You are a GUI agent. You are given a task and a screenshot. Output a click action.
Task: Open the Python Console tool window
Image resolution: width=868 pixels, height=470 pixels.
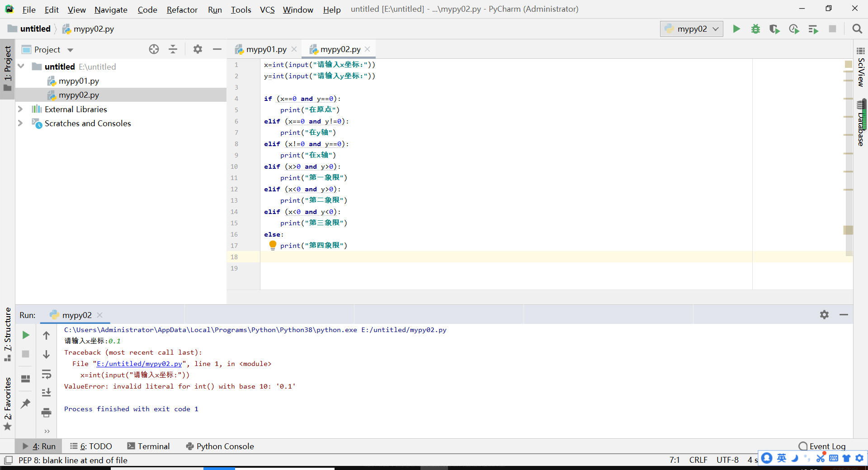(x=220, y=446)
